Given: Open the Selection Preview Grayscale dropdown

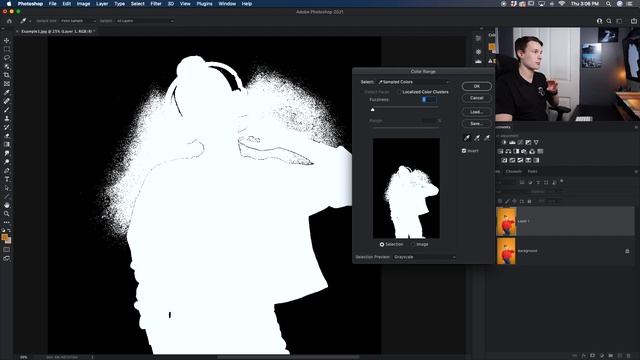Looking at the screenshot, I should pyautogui.click(x=424, y=257).
